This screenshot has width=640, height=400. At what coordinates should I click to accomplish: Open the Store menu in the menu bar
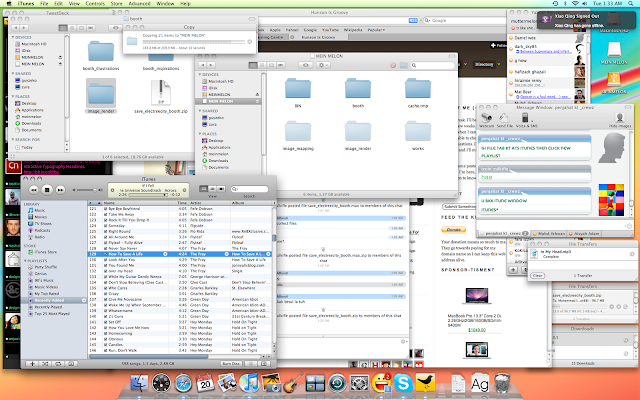[116, 3]
